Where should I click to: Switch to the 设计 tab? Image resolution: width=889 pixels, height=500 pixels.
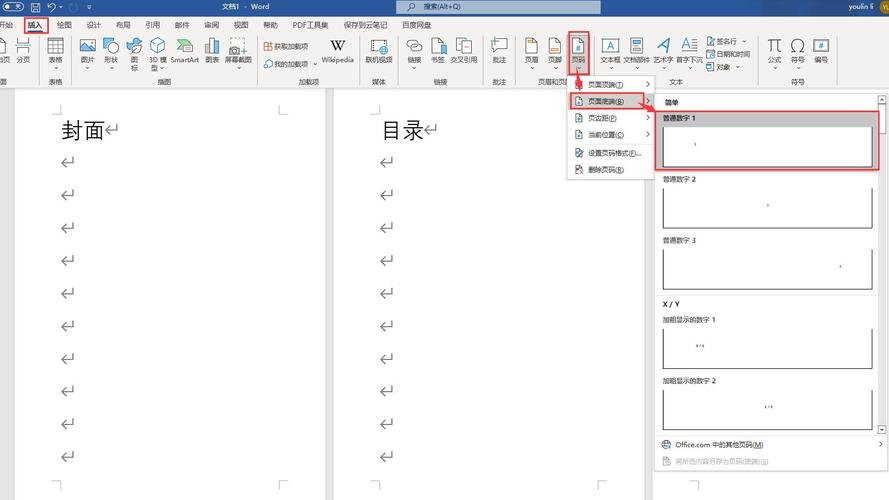[x=94, y=25]
